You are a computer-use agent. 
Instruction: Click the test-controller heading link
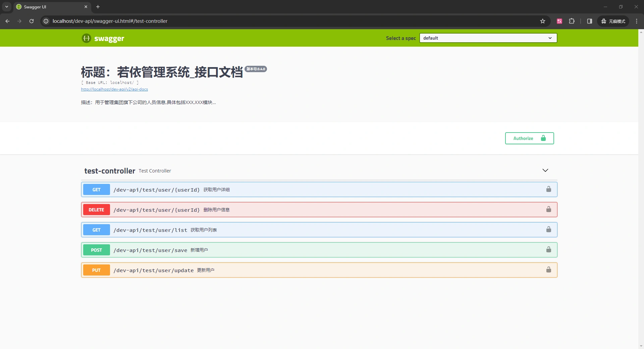110,171
